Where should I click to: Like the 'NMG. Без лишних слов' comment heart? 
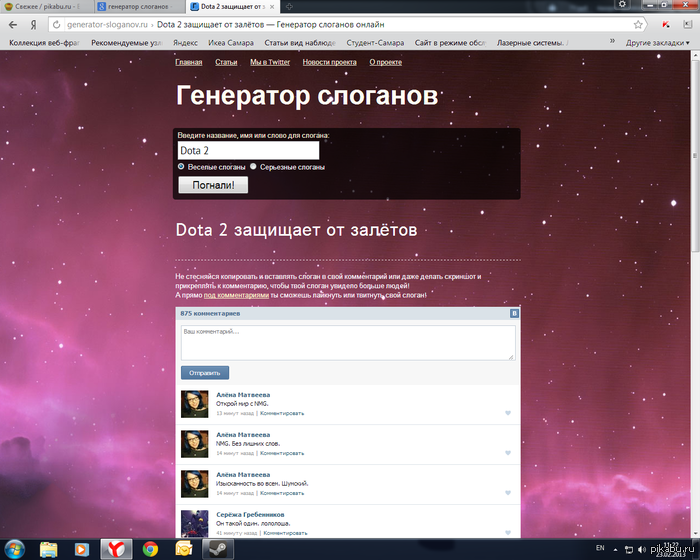508,453
